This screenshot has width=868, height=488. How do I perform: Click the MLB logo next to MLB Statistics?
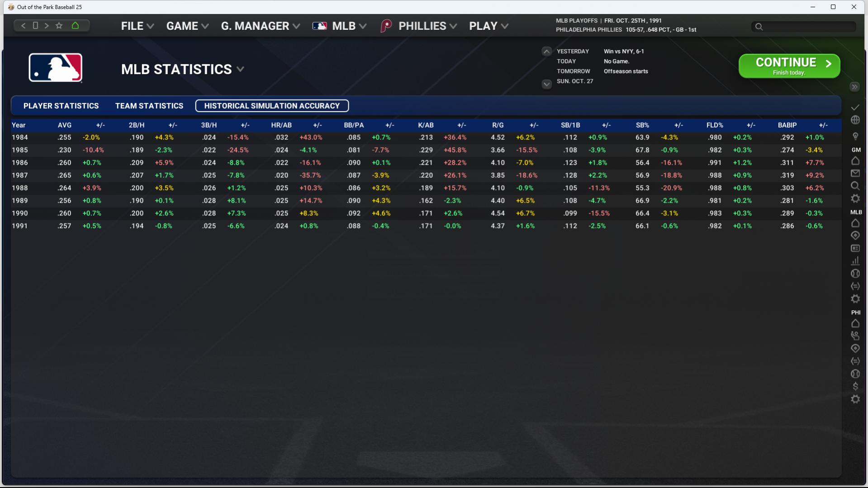(56, 68)
